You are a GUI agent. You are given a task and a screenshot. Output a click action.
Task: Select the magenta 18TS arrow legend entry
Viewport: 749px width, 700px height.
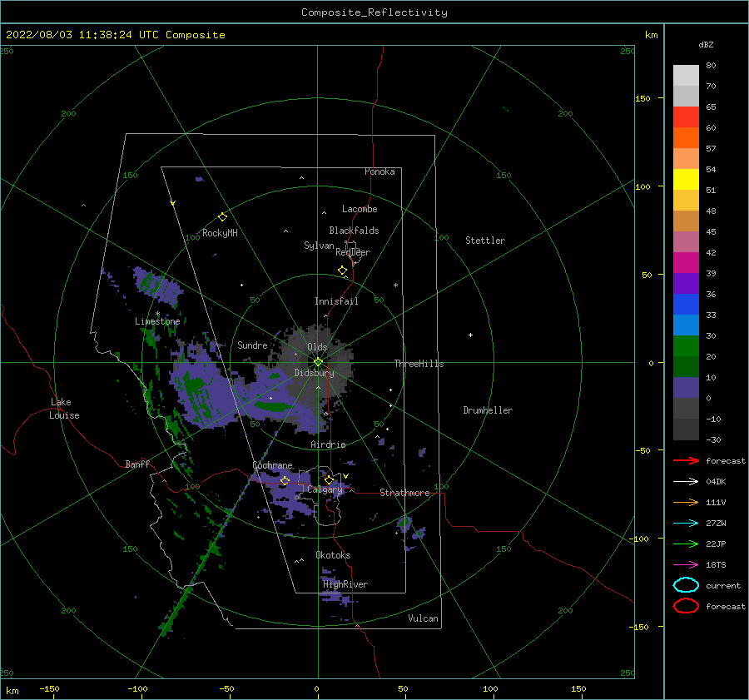click(x=686, y=565)
